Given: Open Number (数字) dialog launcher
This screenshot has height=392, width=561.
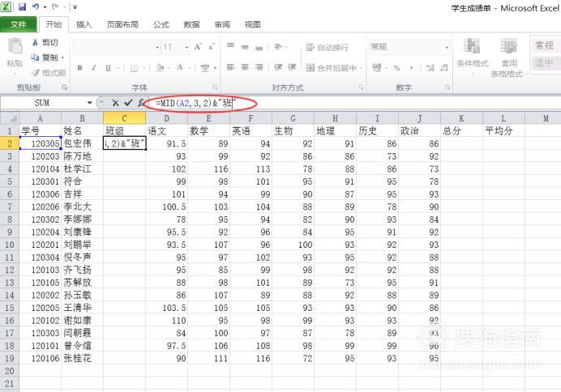Looking at the screenshot, I should pyautogui.click(x=448, y=87).
